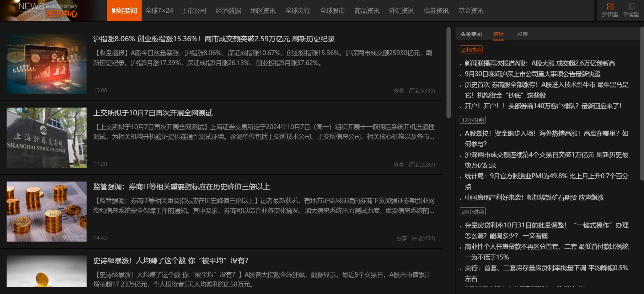Viewport: 644px width, 294px height.
Task: Open sidebar news 沪深两市成交额连续第4个交易日突破1万亿元
Action: [547, 160]
